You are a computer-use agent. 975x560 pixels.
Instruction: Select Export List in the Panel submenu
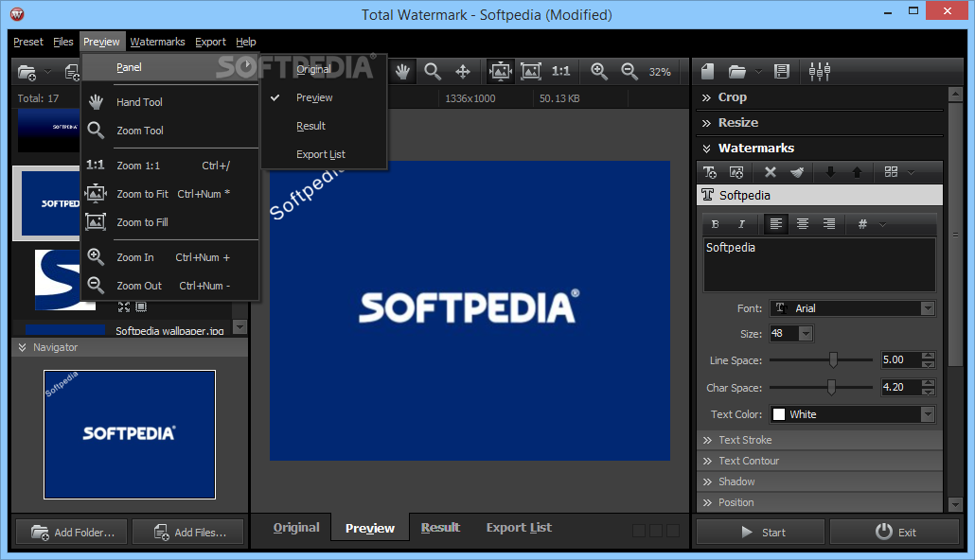(324, 154)
